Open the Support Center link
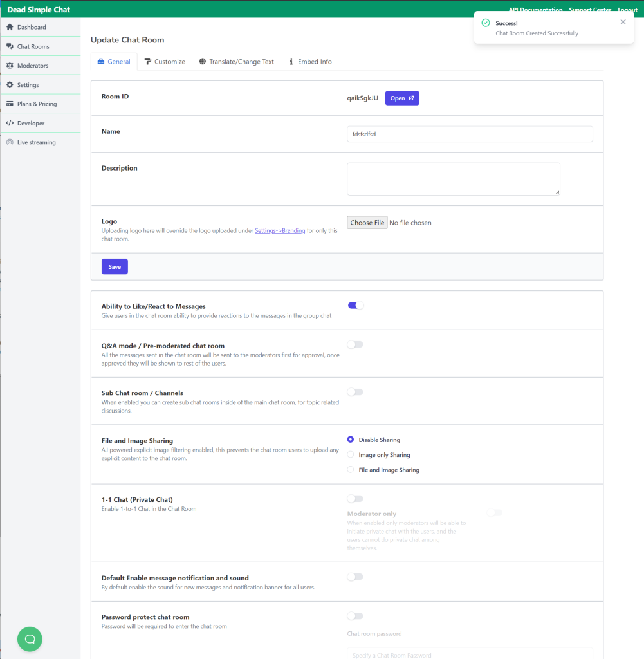Image resolution: width=644 pixels, height=659 pixels. click(590, 10)
